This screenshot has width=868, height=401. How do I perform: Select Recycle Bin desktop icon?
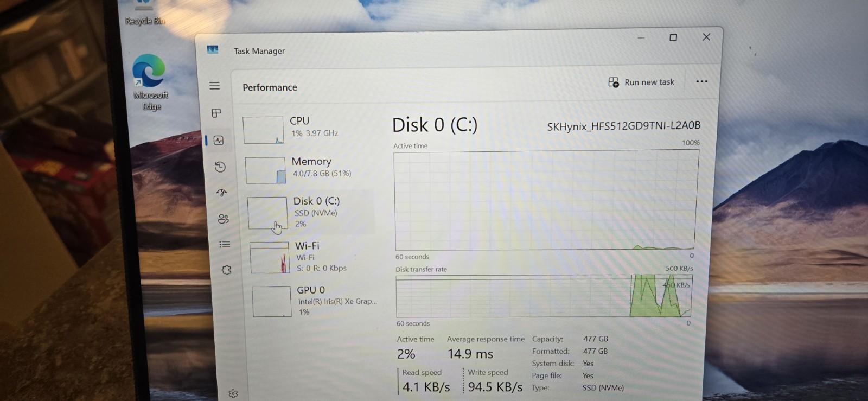coord(144,14)
